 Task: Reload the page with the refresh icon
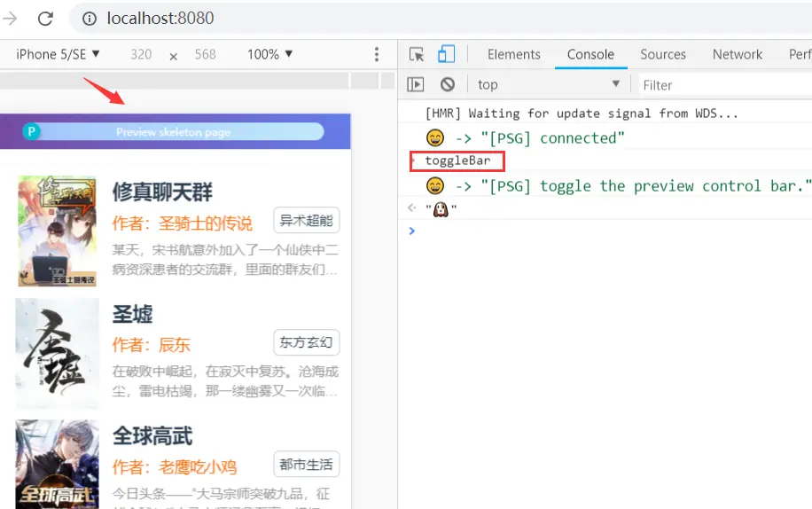[x=45, y=19]
